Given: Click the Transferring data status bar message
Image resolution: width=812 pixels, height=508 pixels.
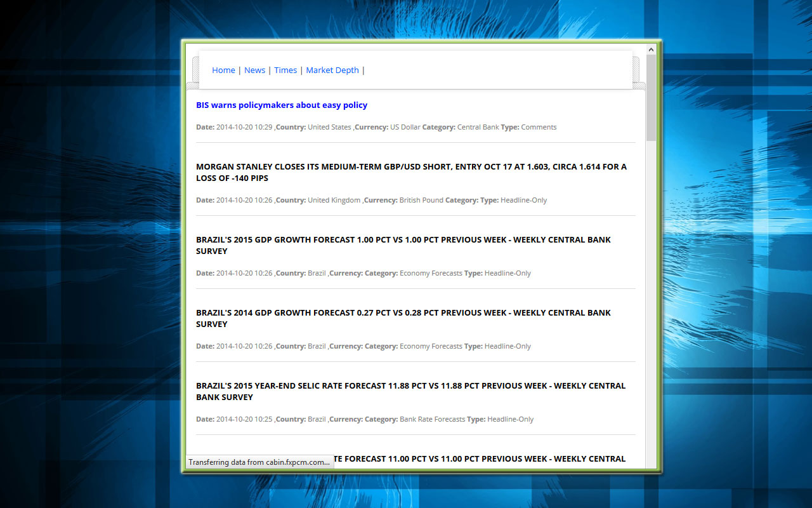Looking at the screenshot, I should (x=259, y=462).
